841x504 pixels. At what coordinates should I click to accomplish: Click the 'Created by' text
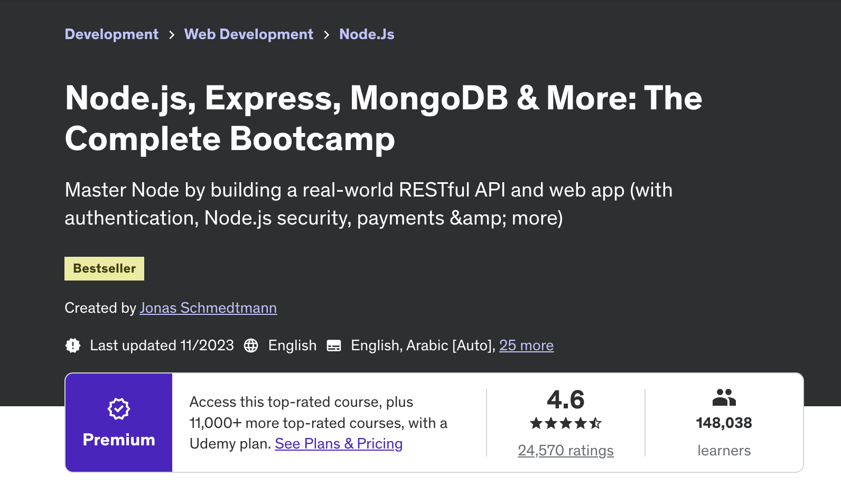[100, 308]
